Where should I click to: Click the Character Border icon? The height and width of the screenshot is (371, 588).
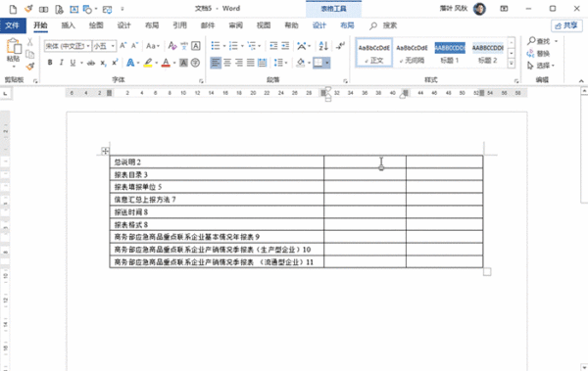196,46
